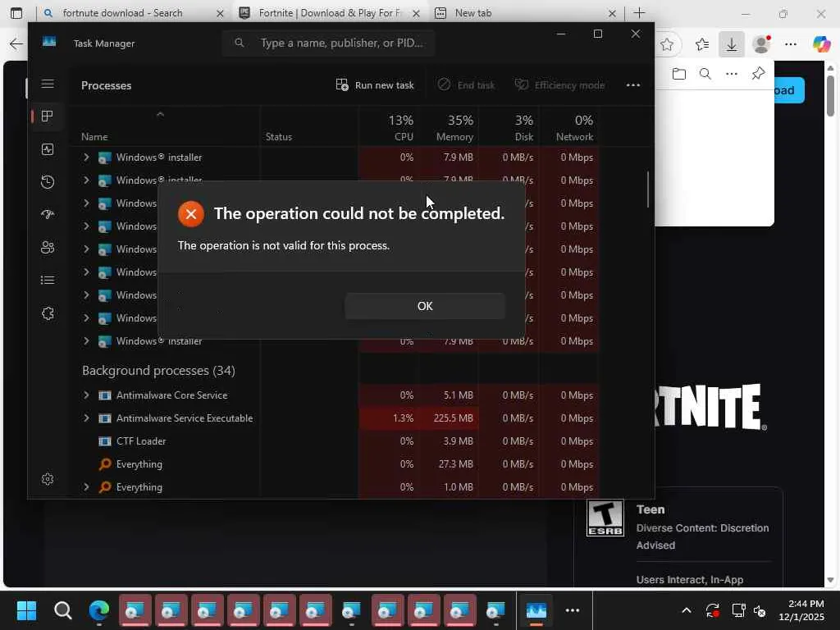Open Performance page in Task Manager sidebar
Viewport: 840px width, 630px height.
point(48,149)
